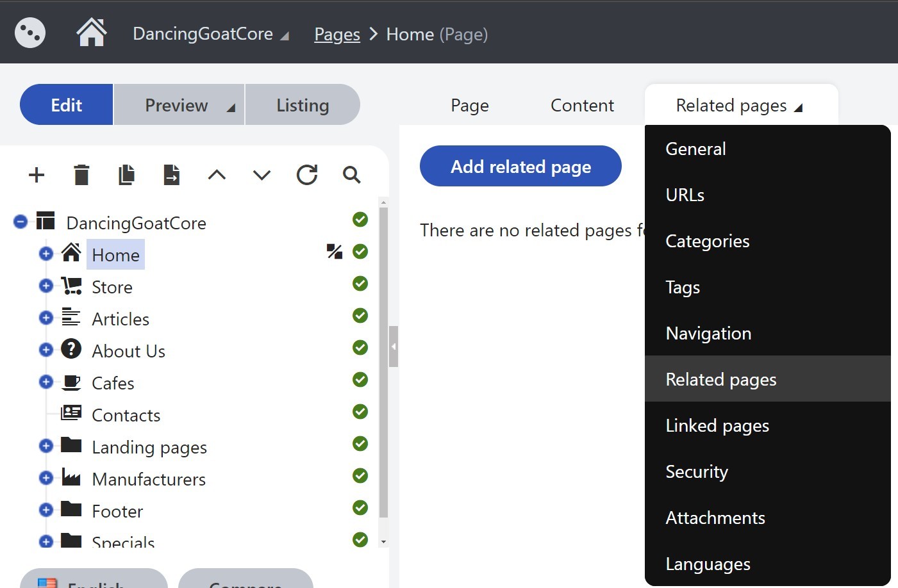Click the published status icon for Articles
This screenshot has height=588, width=898.
(360, 316)
